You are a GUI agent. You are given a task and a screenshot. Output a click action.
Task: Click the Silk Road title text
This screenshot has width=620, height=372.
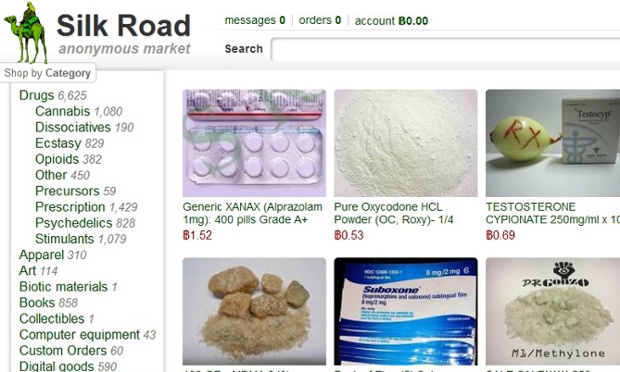pos(123,26)
